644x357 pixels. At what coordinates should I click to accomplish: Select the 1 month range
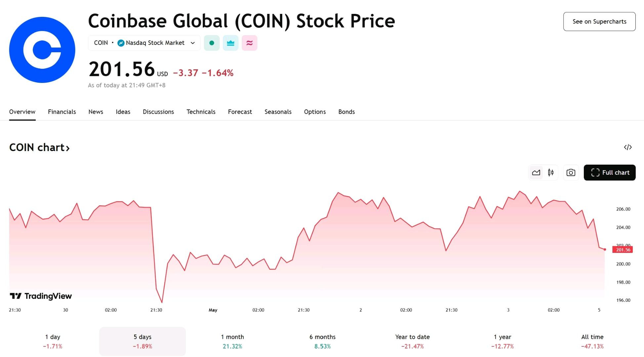(233, 341)
